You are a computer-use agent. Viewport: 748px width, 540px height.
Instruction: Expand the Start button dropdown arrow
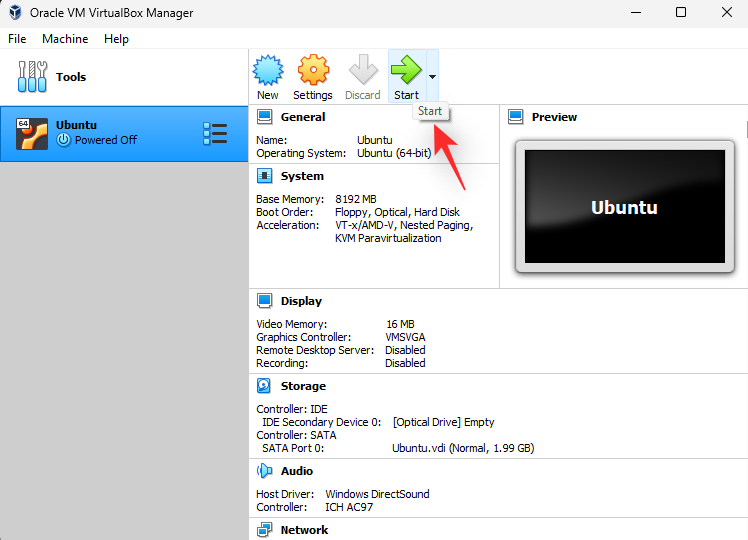pos(432,76)
